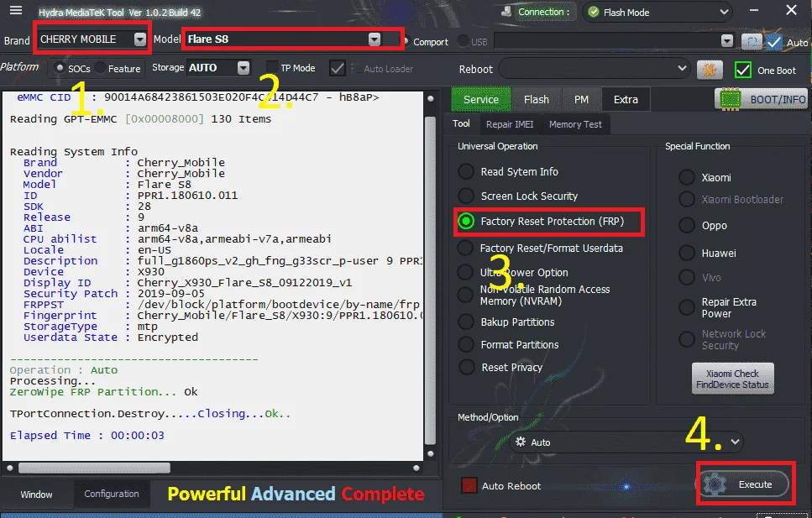Click the BOOT/INFO button

point(762,99)
